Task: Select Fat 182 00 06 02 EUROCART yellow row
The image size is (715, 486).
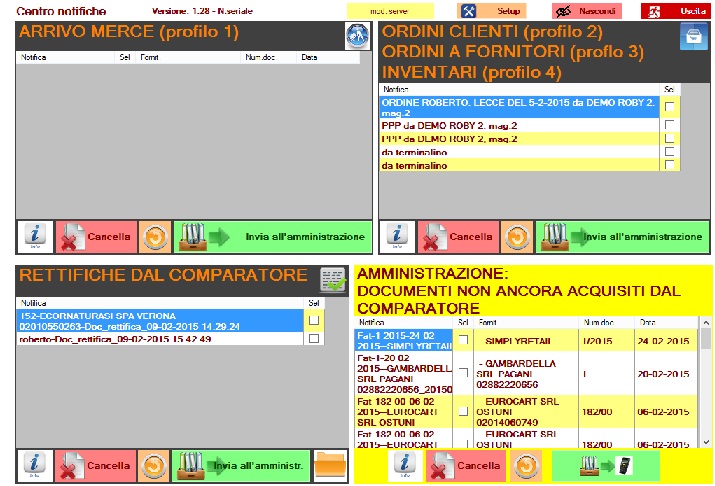Action: click(x=404, y=412)
